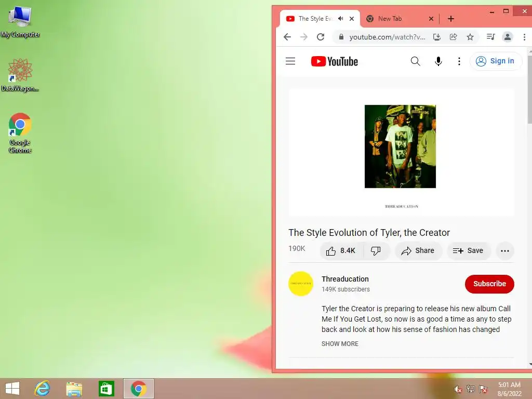Open the Threaducation channel avatar
This screenshot has height=399, width=532.
(x=301, y=284)
